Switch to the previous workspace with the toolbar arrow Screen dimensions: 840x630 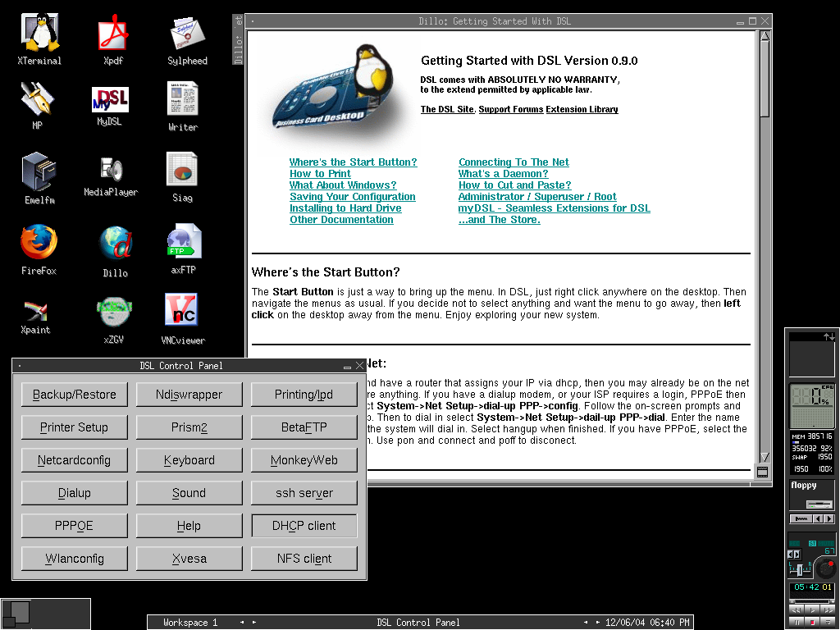(x=242, y=623)
